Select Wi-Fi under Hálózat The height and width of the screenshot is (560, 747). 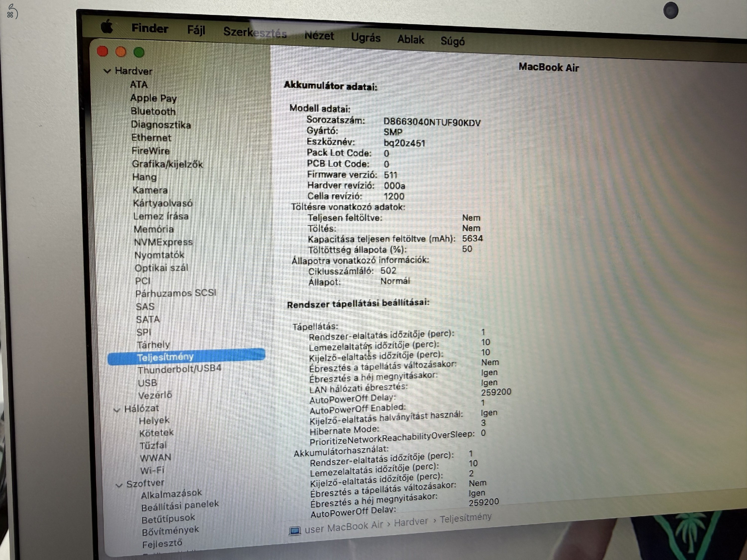tap(152, 470)
